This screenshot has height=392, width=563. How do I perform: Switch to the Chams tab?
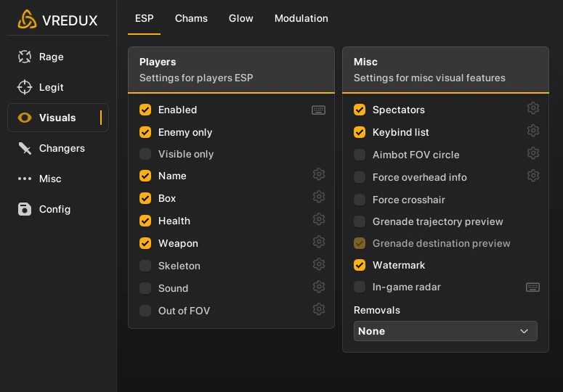click(x=191, y=18)
